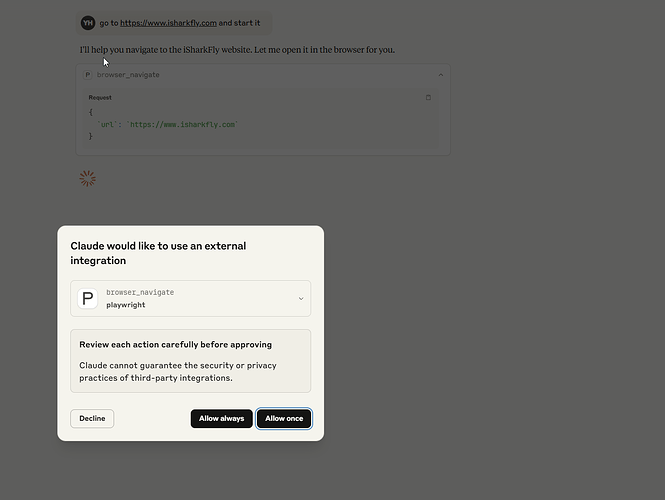The image size is (665, 500).
Task: Select the browser_navigate playwright row in dialog
Action: pyautogui.click(x=190, y=299)
